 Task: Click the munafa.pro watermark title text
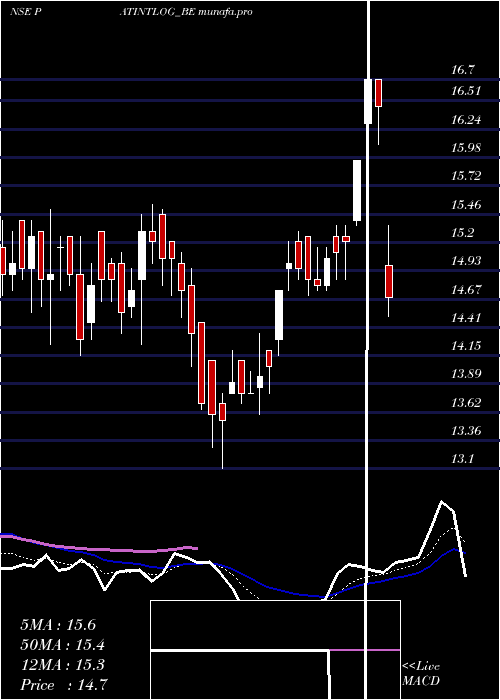pyautogui.click(x=225, y=12)
